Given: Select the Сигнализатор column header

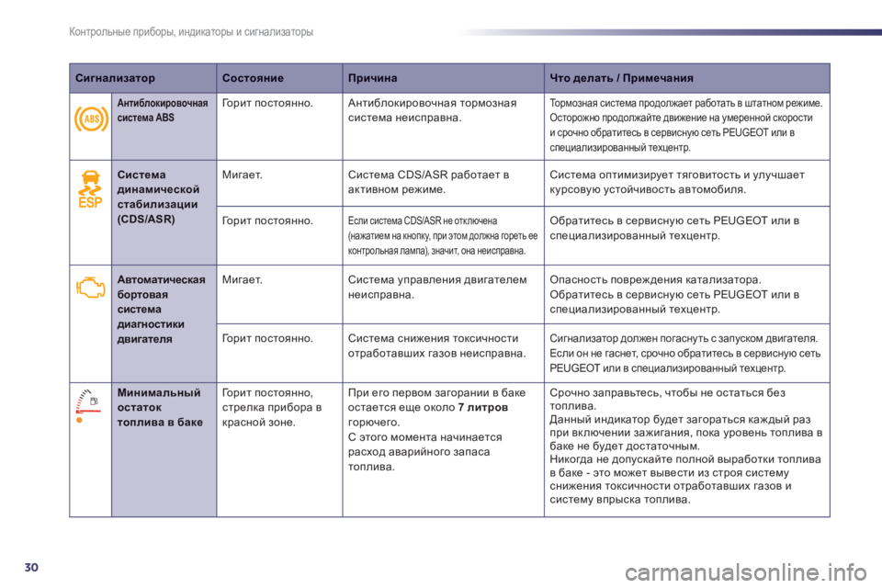Looking at the screenshot, I should (x=115, y=78).
